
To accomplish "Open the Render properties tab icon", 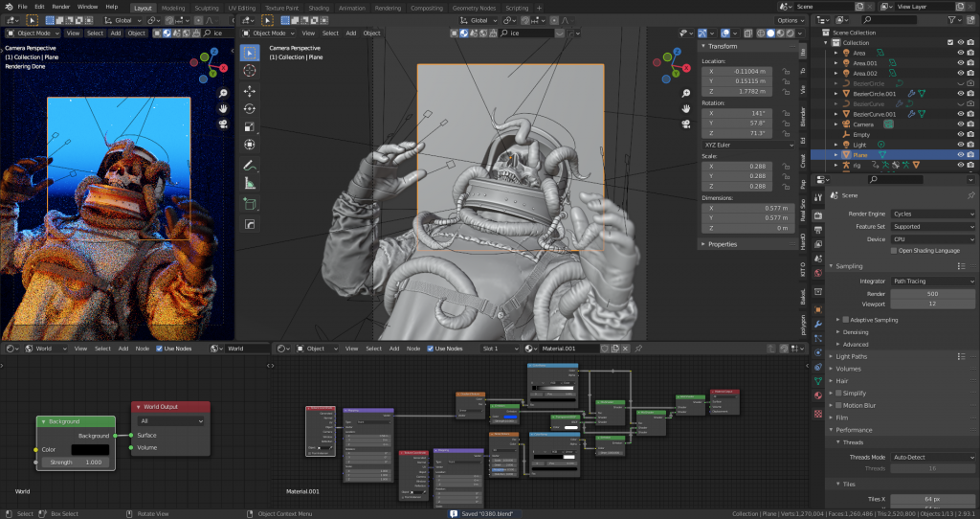I will [x=818, y=215].
